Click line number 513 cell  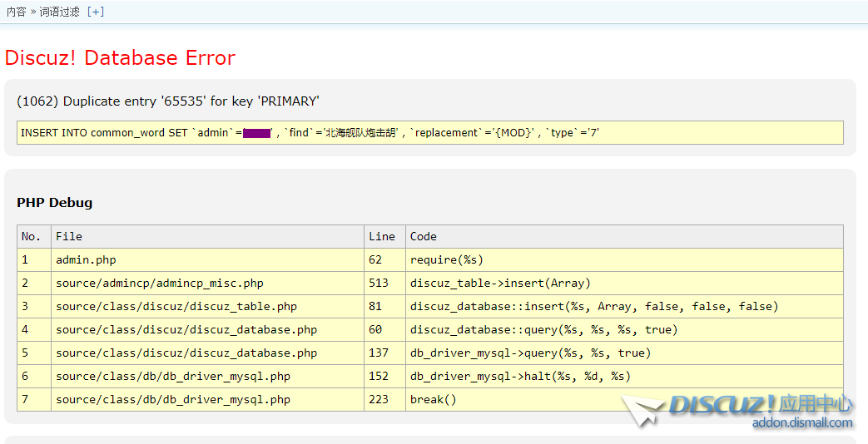pos(384,283)
